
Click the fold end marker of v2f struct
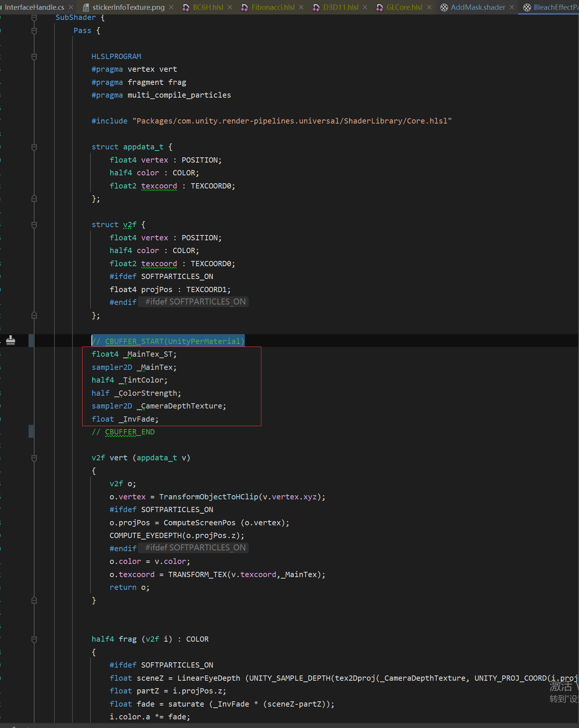pos(34,315)
